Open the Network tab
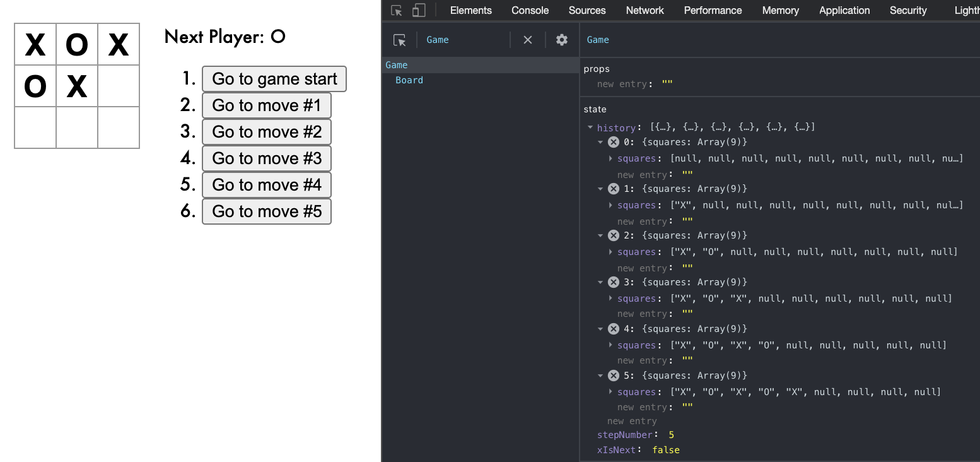 coord(645,11)
